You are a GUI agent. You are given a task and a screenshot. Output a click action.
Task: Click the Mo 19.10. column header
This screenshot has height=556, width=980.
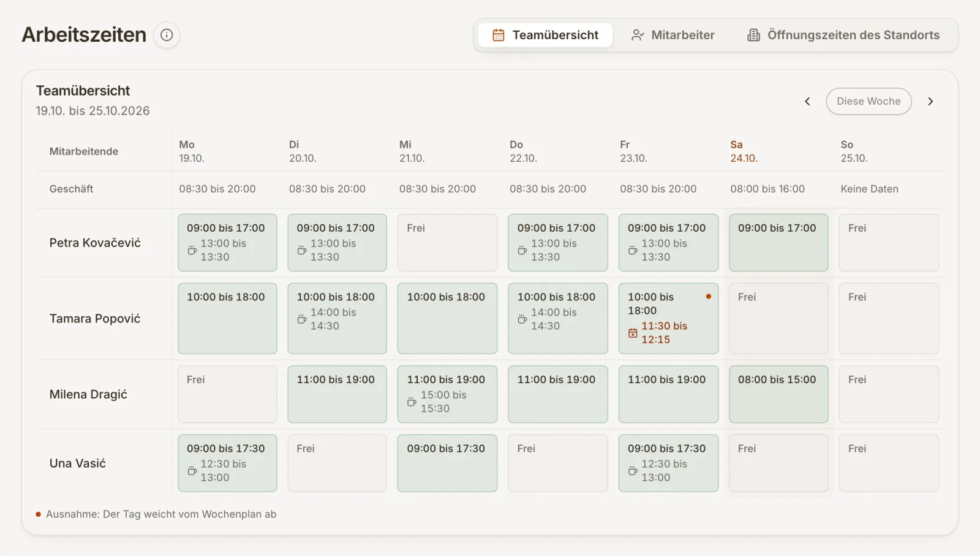191,151
